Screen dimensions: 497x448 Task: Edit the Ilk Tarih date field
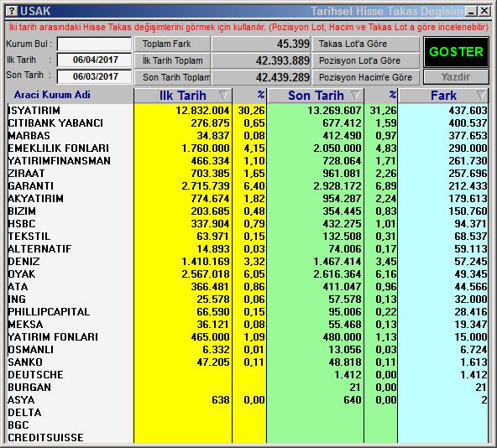click(x=94, y=60)
